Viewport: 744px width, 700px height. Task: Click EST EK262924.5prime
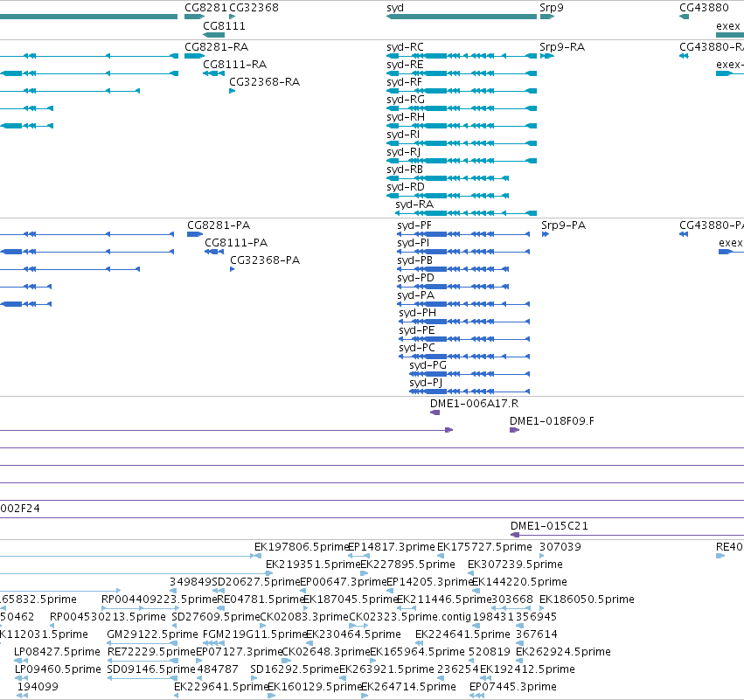pos(563,652)
